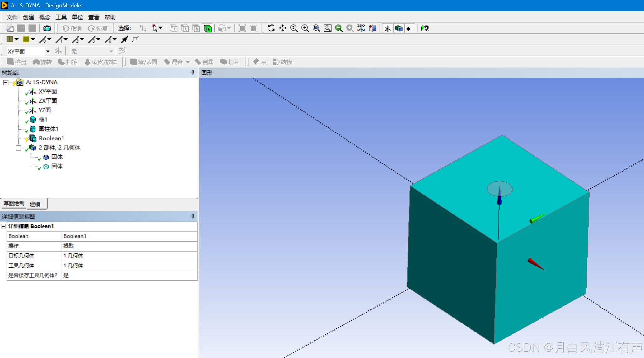This screenshot has width=644, height=358.
Task: Collapse the A: LS-DYNA tree root
Action: [6, 82]
